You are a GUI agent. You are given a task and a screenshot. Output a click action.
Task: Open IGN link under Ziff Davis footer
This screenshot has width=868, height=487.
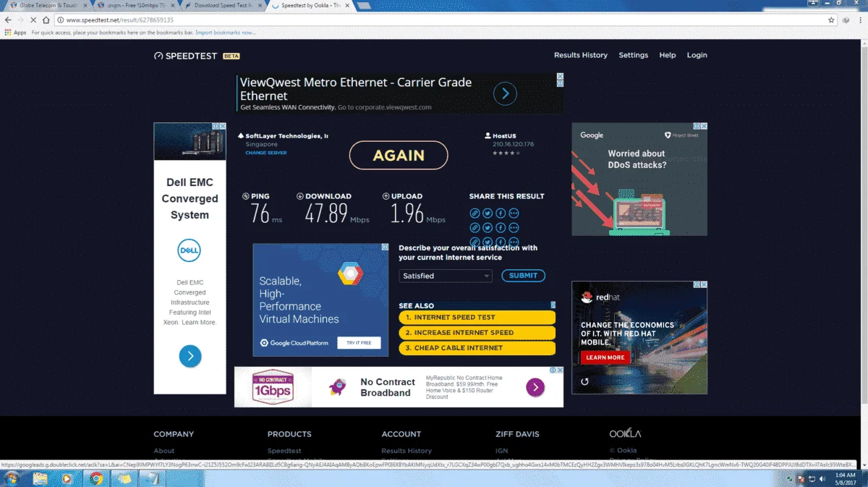pos(502,451)
